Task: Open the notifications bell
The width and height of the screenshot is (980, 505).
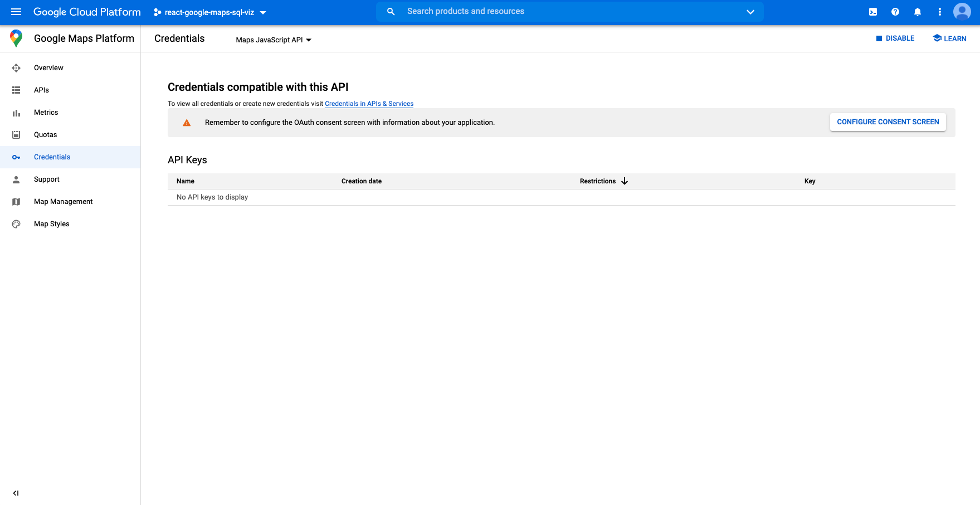Action: pos(918,12)
